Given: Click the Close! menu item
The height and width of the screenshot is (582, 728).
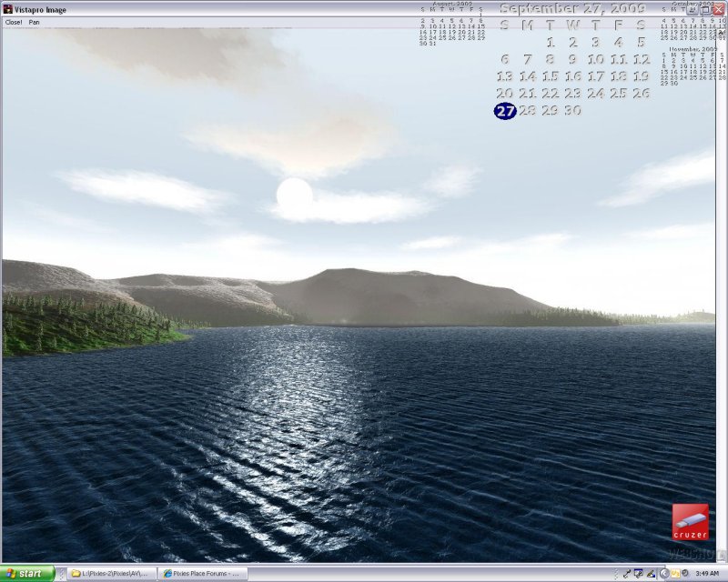Looking at the screenshot, I should (13, 22).
